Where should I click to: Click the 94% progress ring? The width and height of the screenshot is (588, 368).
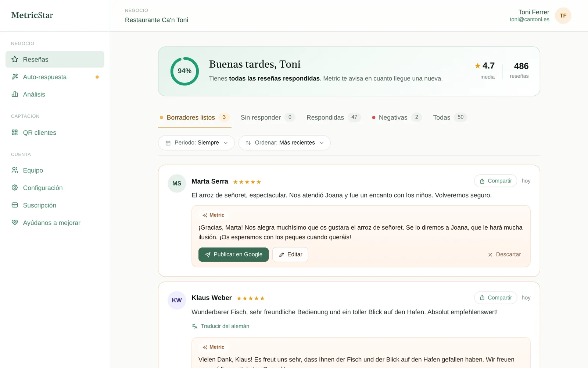point(184,71)
